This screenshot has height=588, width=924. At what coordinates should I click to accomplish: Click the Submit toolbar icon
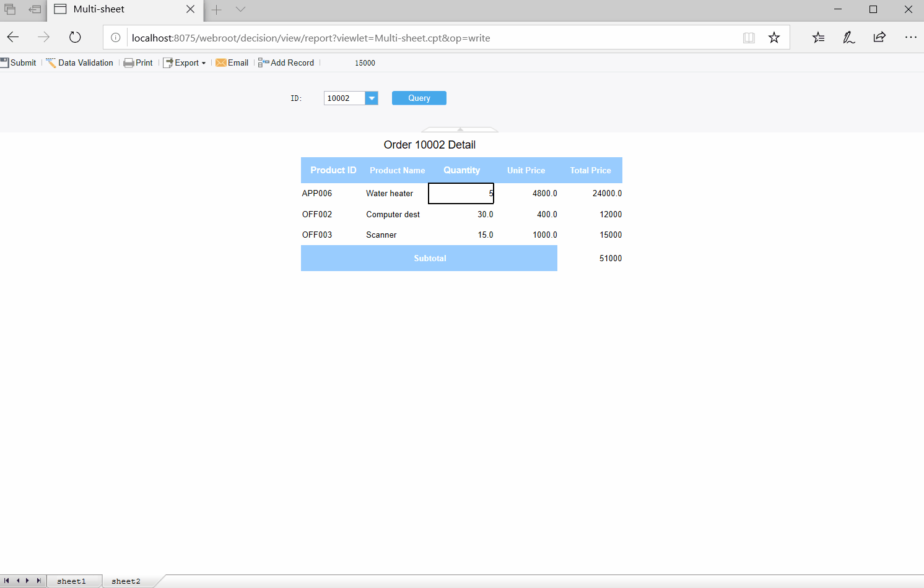click(4, 63)
